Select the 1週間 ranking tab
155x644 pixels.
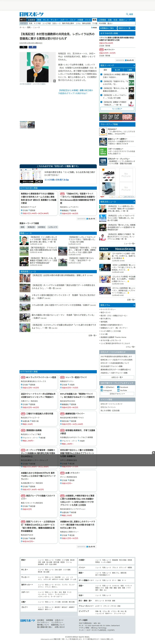click(129, 70)
